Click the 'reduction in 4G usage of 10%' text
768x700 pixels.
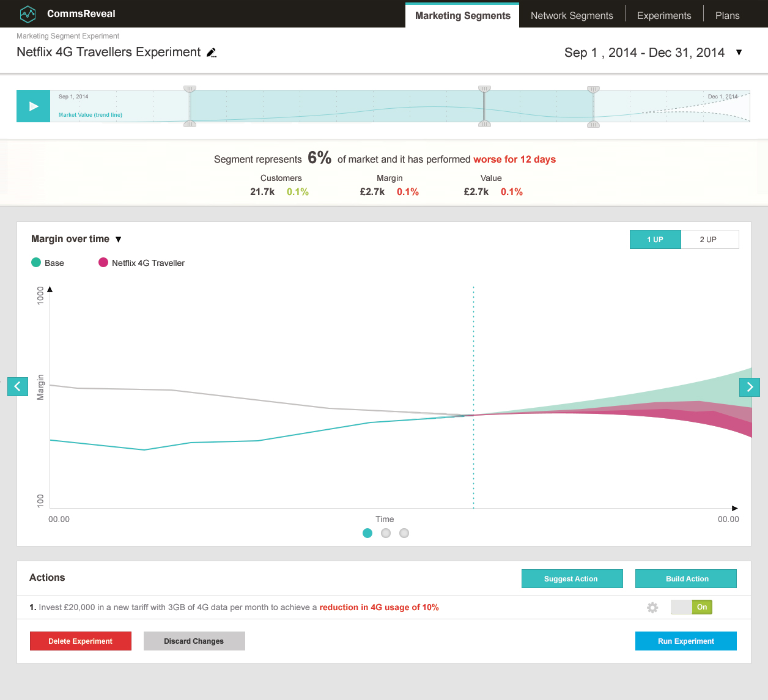[x=379, y=608]
